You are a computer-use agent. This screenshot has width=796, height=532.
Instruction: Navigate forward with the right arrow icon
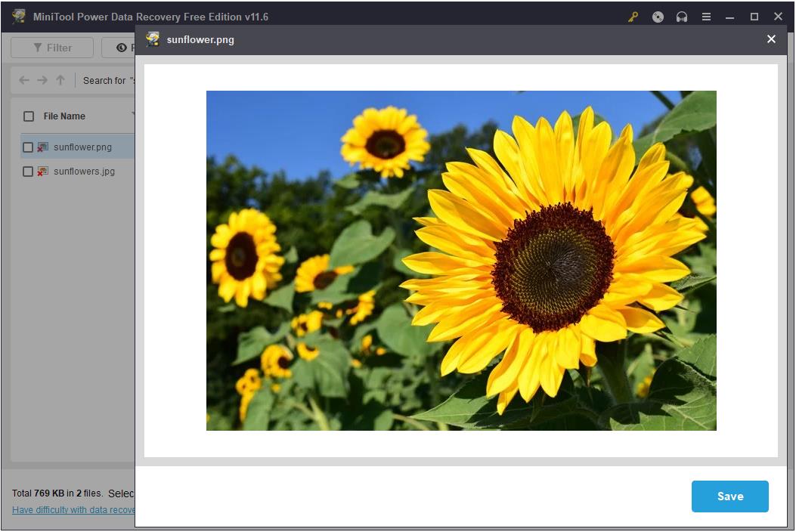point(42,80)
